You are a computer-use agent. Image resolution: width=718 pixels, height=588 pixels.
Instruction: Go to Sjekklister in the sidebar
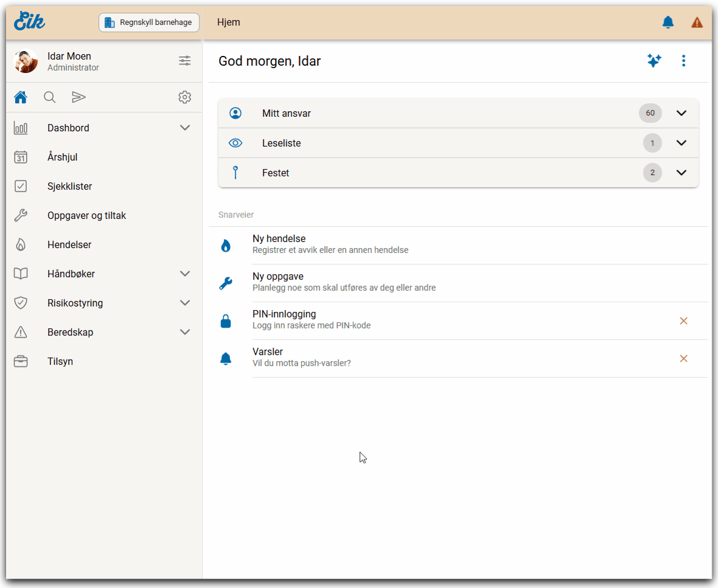[69, 186]
